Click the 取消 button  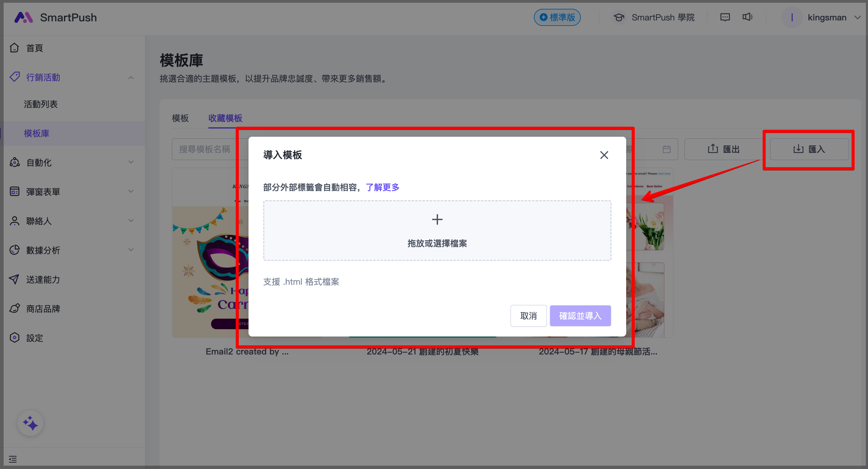tap(528, 316)
